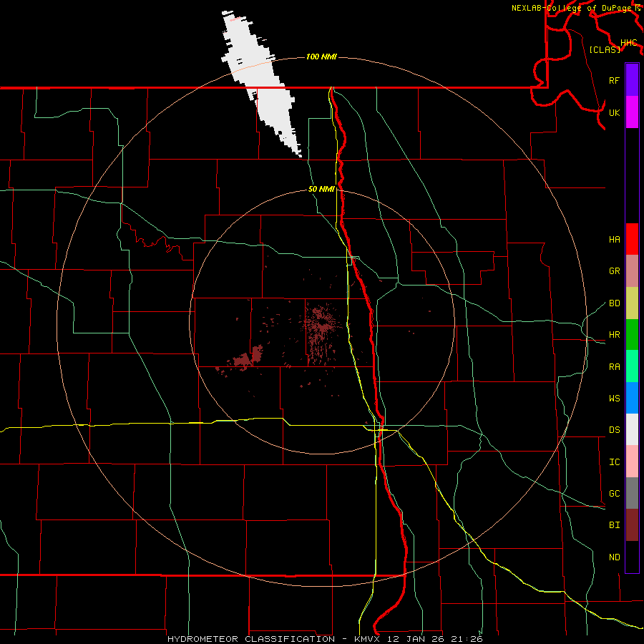The image size is (644, 644).
Task: Click the '21:26' timestamp text
Action: pyautogui.click(x=466, y=639)
